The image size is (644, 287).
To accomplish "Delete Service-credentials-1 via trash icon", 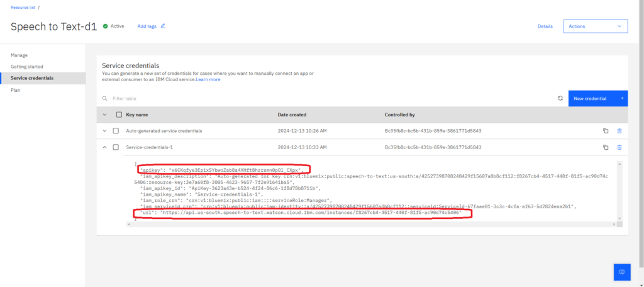I will 619,147.
